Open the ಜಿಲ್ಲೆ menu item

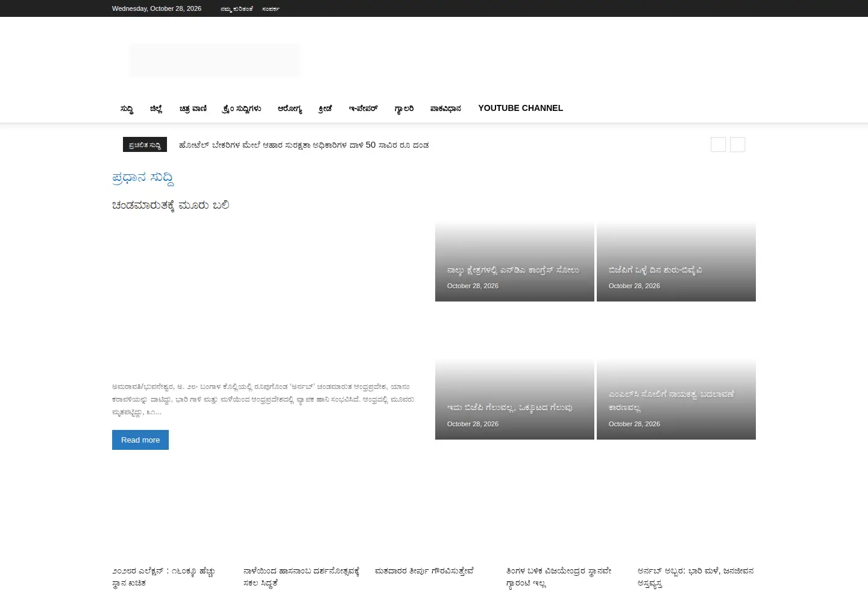coord(156,109)
